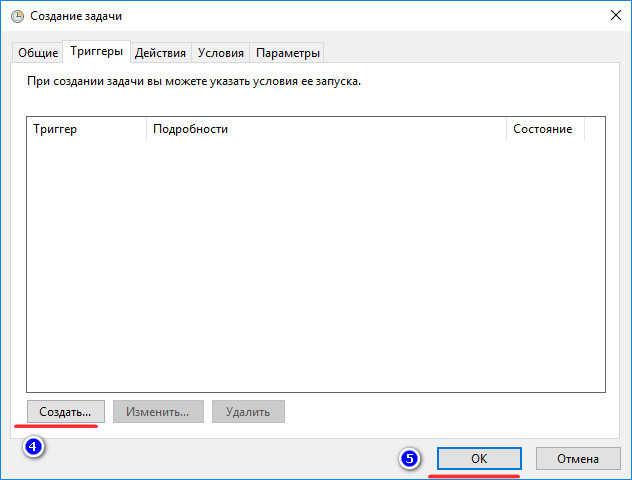Go to the Условия tab

coord(220,53)
